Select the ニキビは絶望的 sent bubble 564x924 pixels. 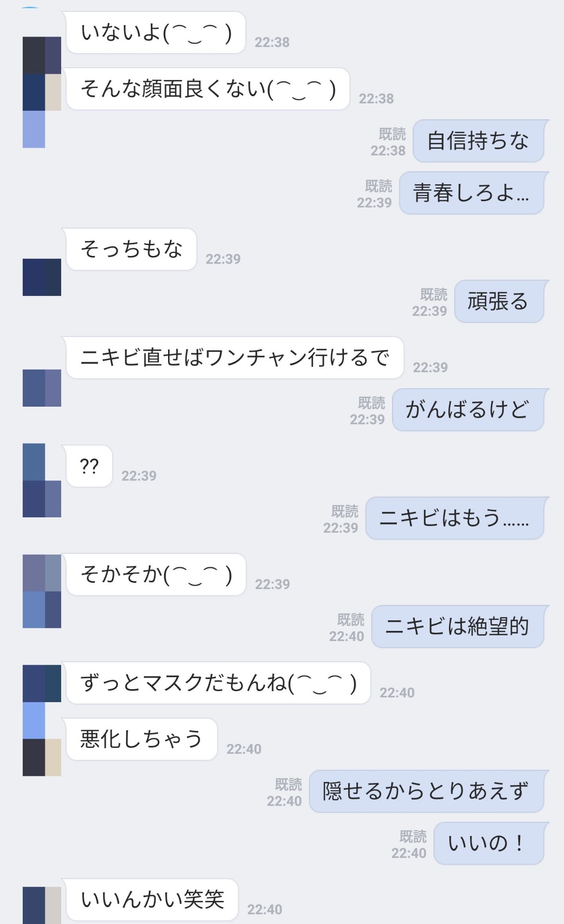(x=458, y=627)
